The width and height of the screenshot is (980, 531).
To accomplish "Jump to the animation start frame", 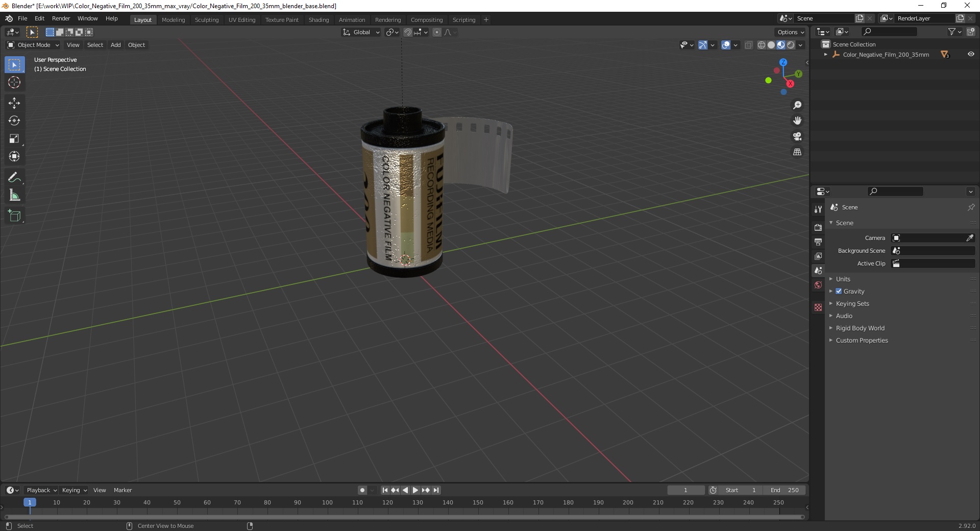I will 385,490.
